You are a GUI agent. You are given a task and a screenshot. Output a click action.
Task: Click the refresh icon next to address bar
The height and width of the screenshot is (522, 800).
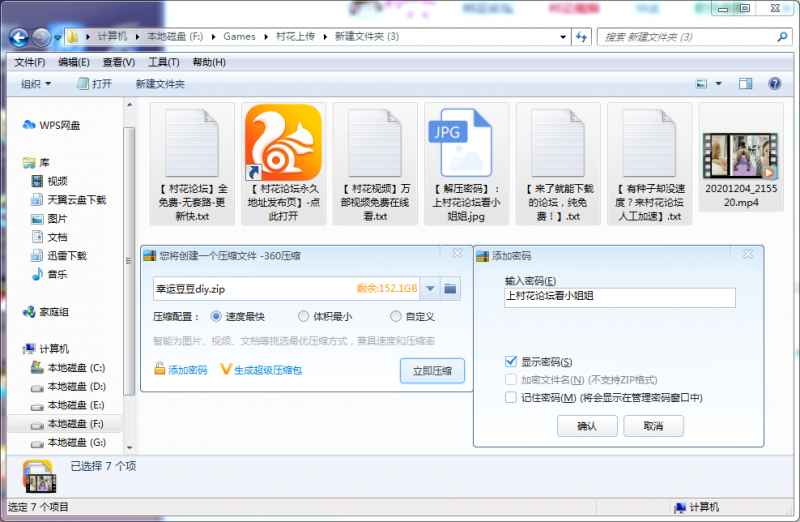pos(581,37)
